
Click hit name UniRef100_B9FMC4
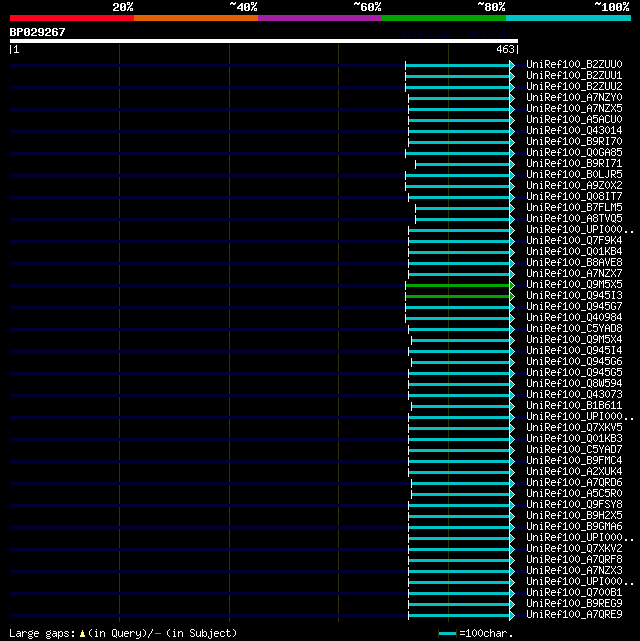(574, 461)
